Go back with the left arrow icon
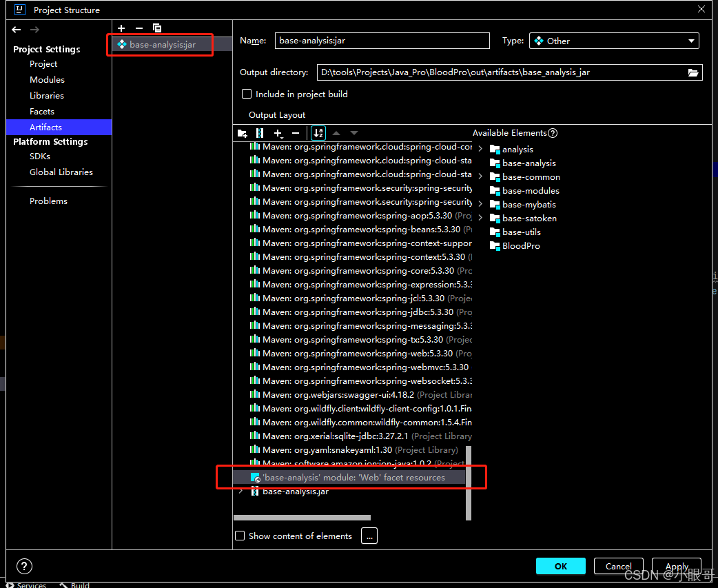The image size is (718, 588). coord(17,30)
